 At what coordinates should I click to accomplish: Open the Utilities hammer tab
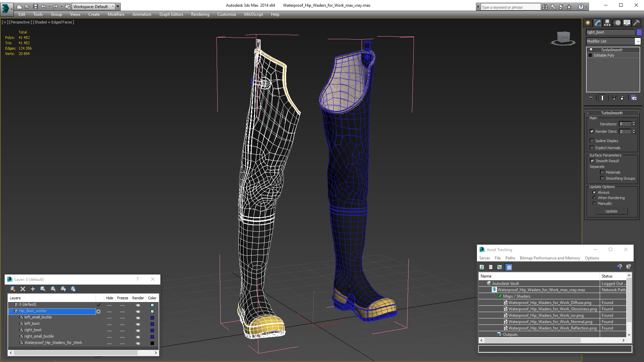(636, 23)
